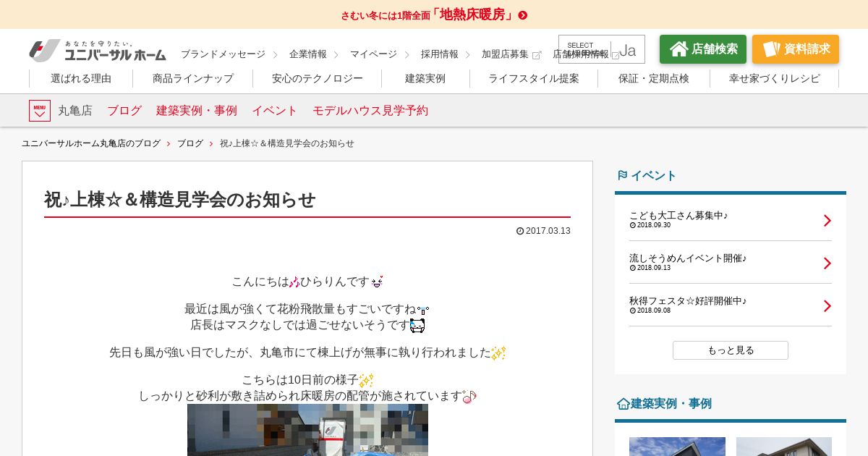The width and height of the screenshot is (868, 456).
Task: Click the red chevron for こども大工さん募集中
Action: tap(827, 221)
